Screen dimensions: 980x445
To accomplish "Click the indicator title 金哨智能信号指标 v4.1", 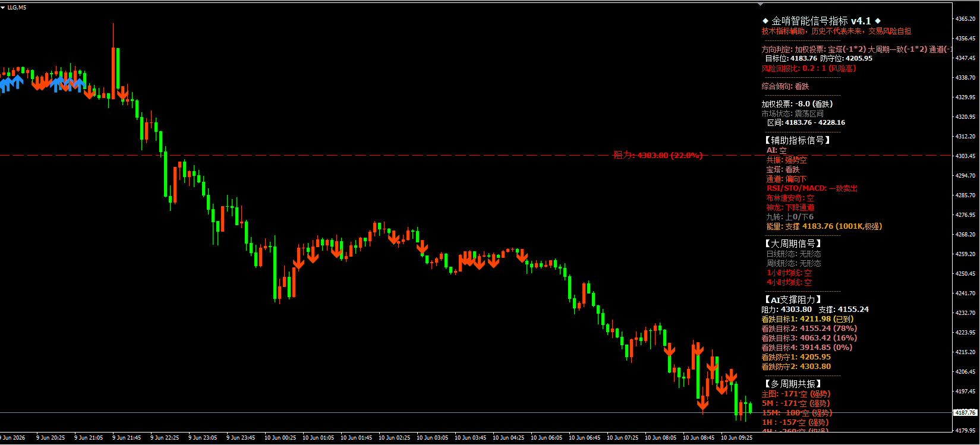I will click(821, 21).
